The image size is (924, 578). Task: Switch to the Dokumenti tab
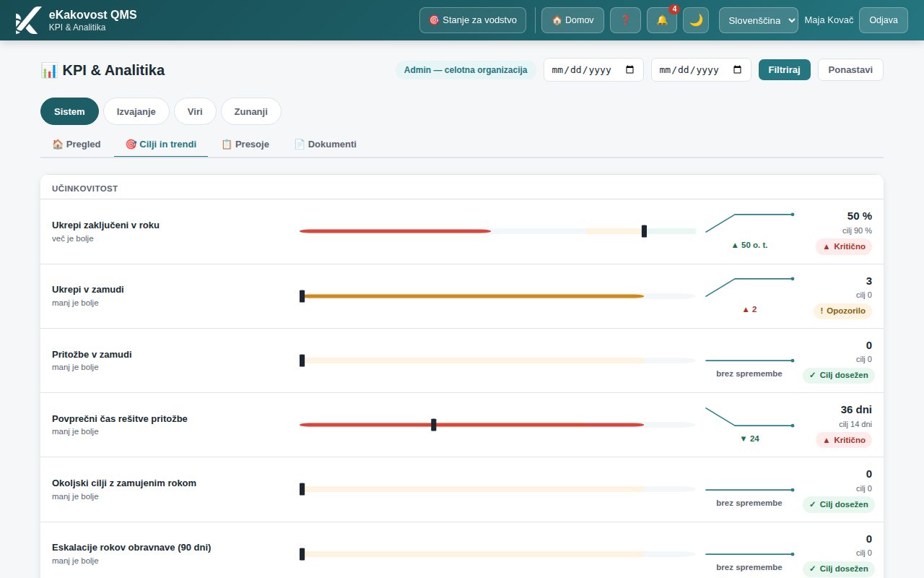click(325, 144)
